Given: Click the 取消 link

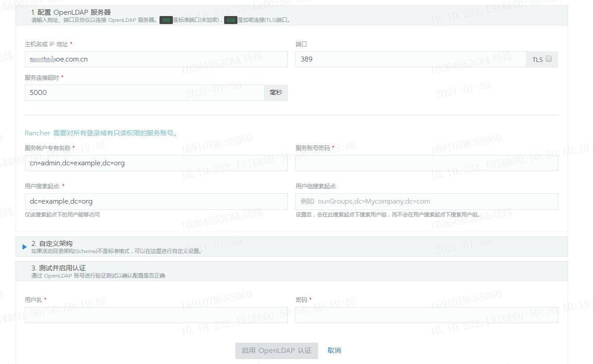Looking at the screenshot, I should click(x=334, y=351).
